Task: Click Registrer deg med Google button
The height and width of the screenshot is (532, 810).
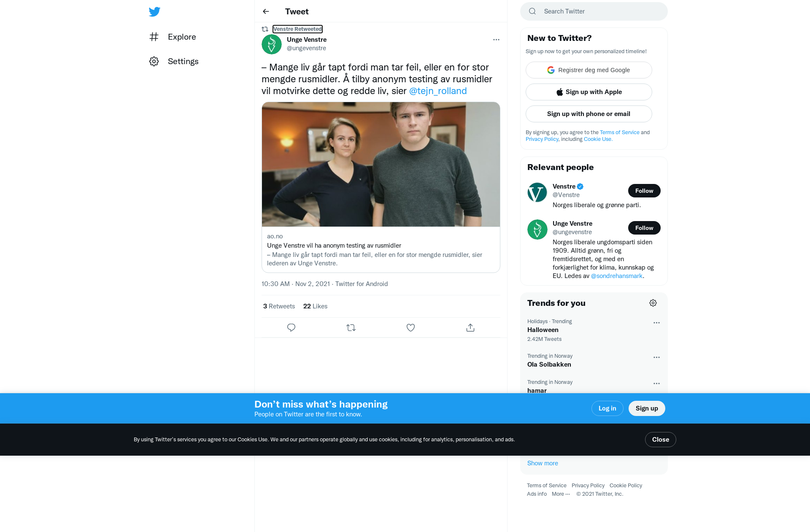Action: click(589, 70)
